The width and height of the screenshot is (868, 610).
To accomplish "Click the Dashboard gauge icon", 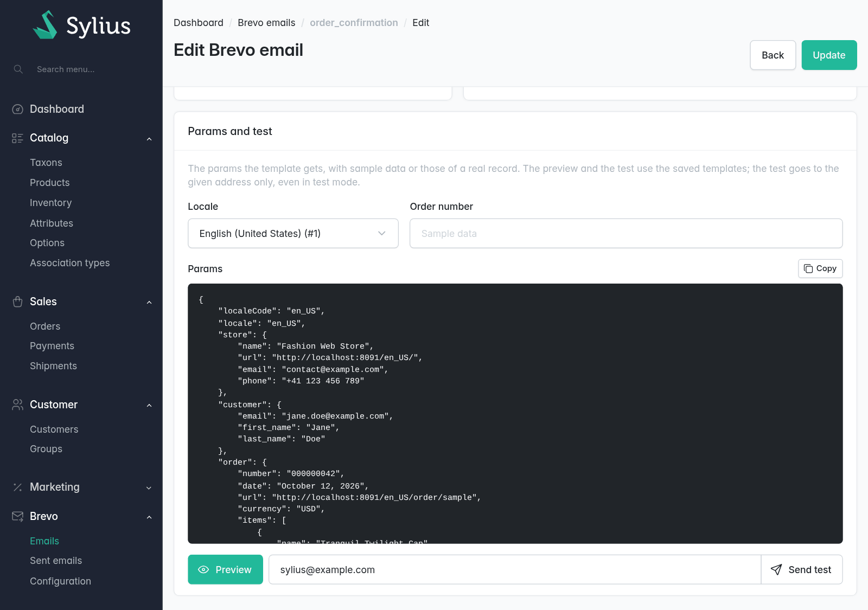I will pos(17,110).
